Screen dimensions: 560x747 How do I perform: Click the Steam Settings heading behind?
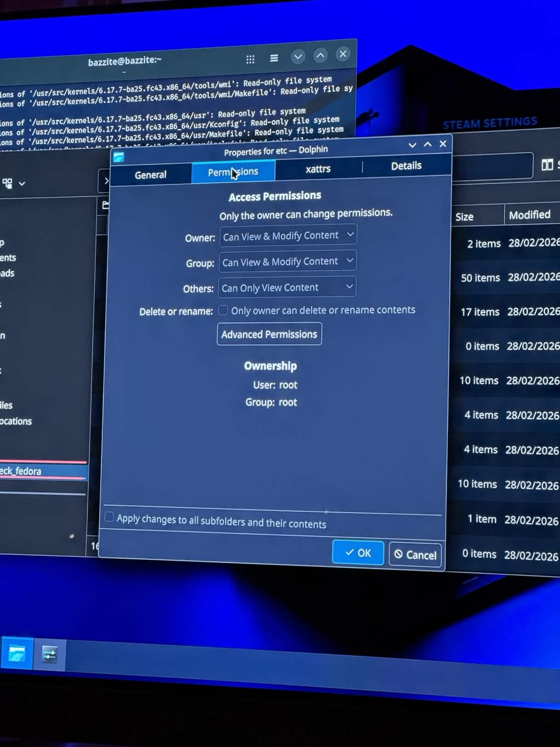[490, 123]
